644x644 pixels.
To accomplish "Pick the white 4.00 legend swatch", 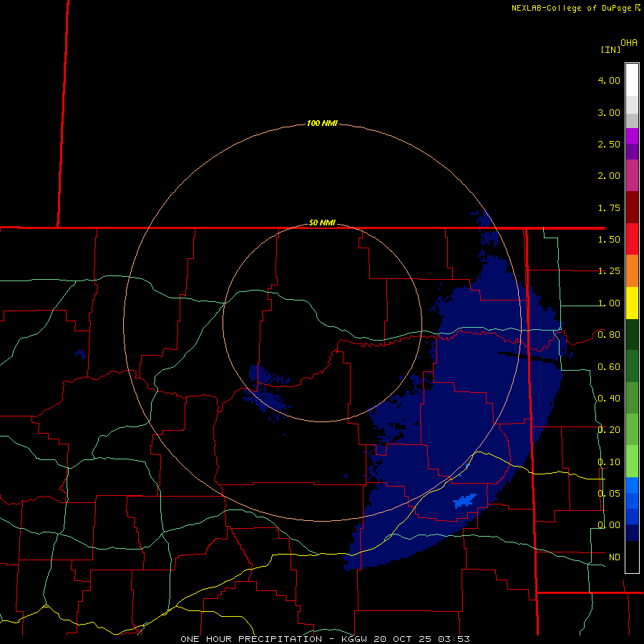I will coord(632,80).
